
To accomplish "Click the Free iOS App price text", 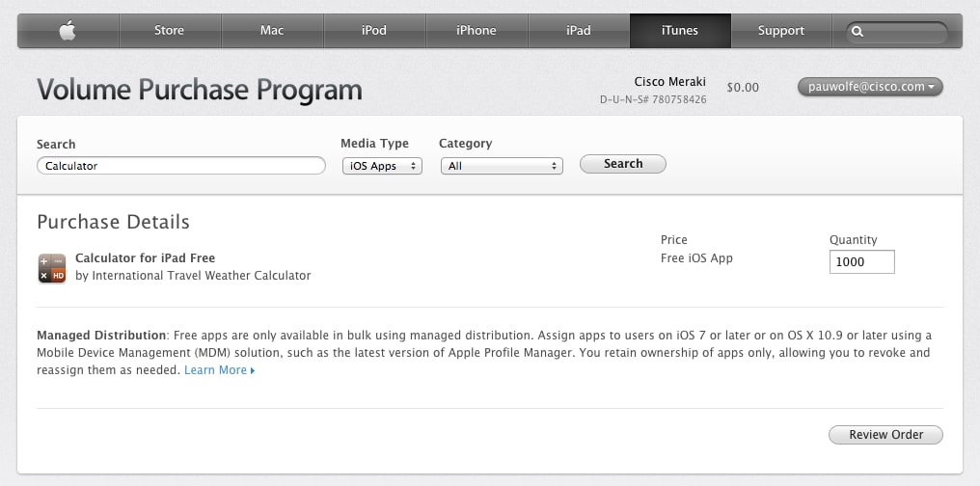I will tap(696, 258).
